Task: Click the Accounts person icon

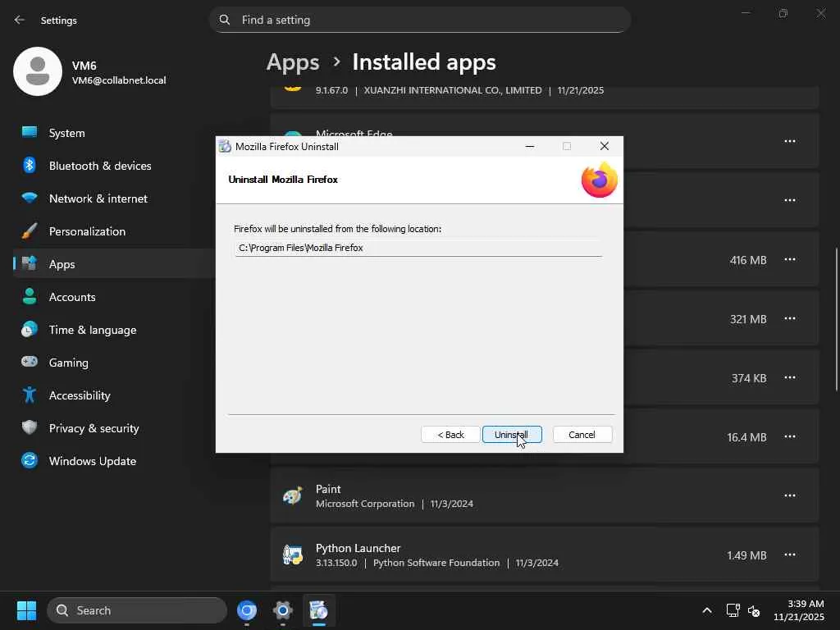Action: (x=30, y=297)
